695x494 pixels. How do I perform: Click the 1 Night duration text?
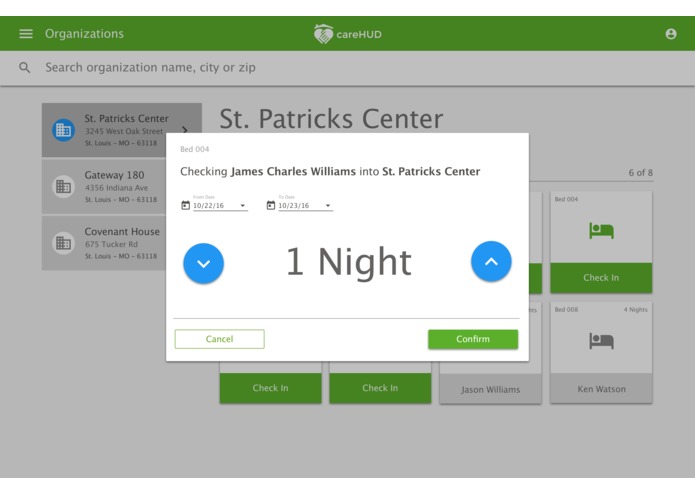[349, 262]
